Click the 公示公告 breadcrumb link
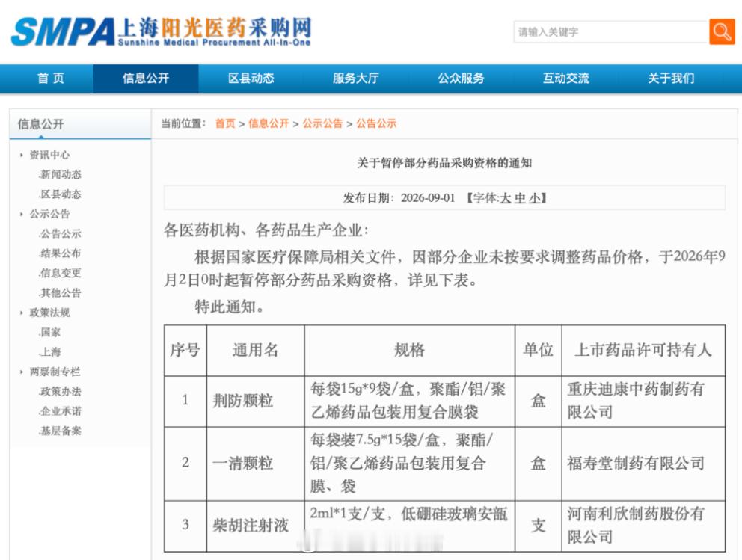 point(322,123)
